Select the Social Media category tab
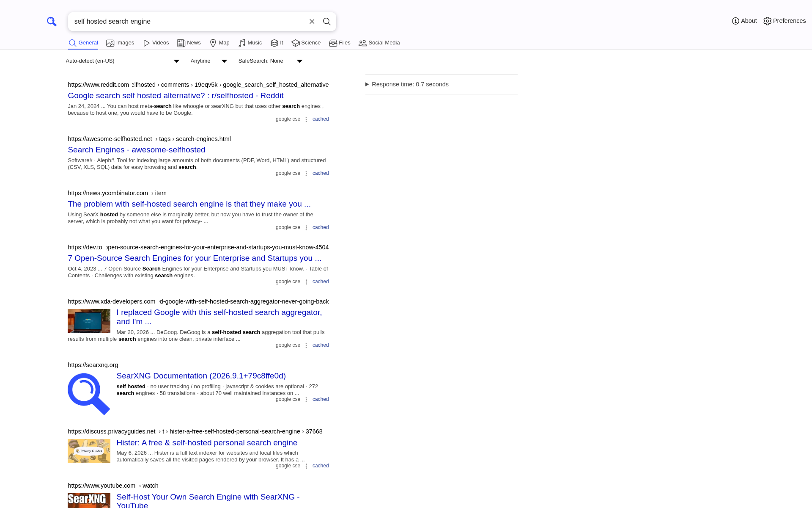The height and width of the screenshot is (508, 812). (379, 43)
